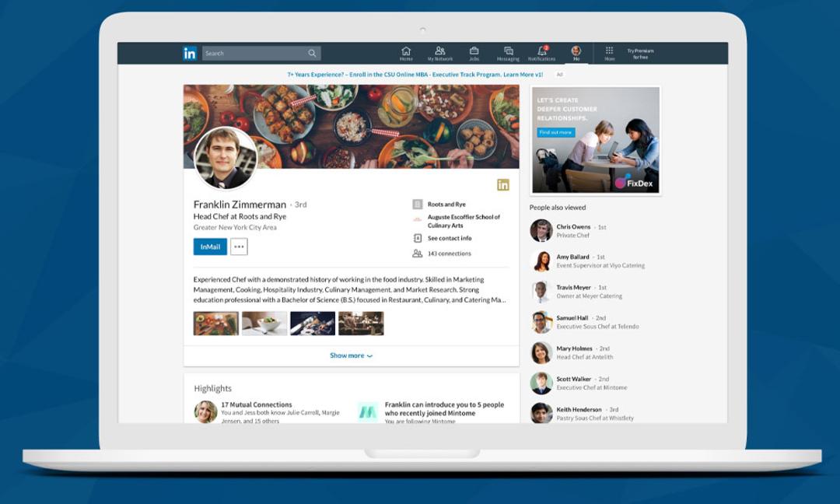This screenshot has width=840, height=504.
Task: Open the first food media thumbnail
Action: tap(216, 324)
